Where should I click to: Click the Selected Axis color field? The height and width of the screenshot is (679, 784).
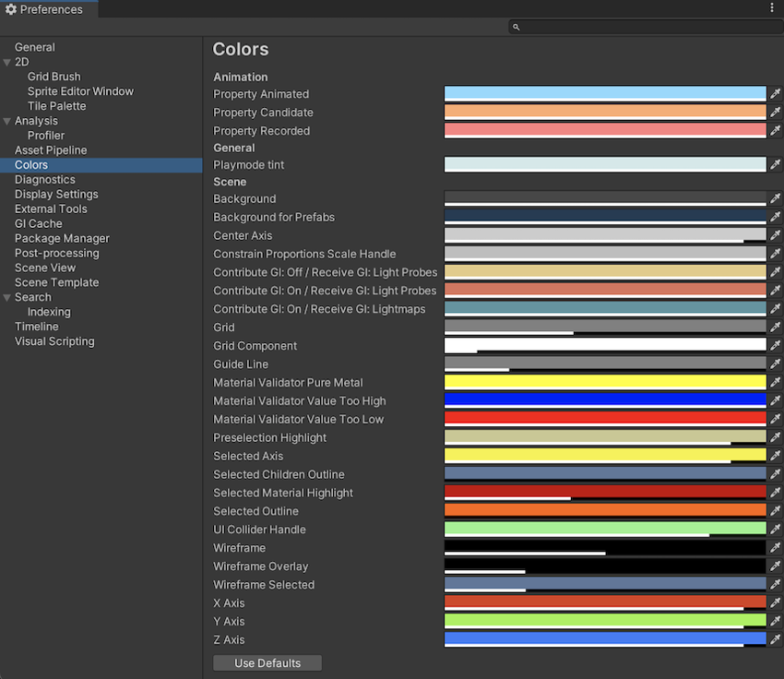coord(604,456)
